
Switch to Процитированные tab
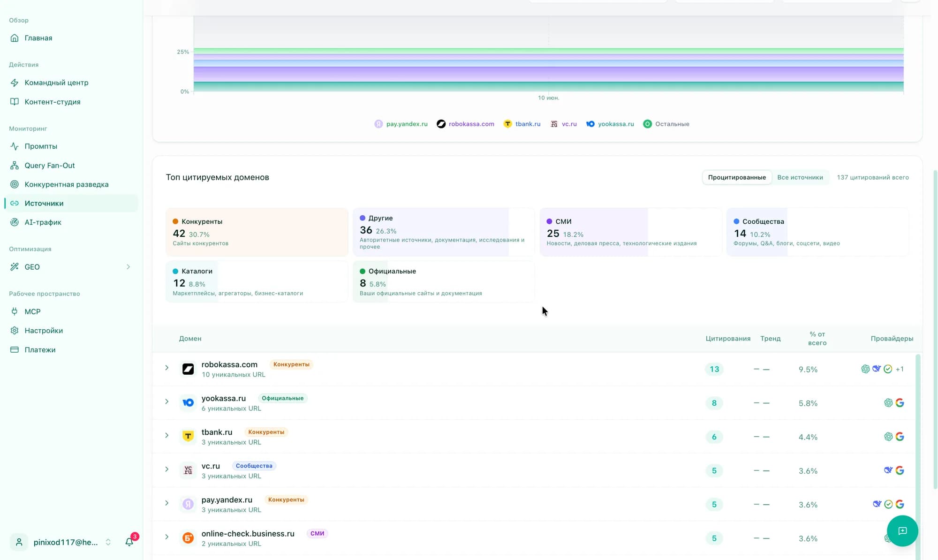click(x=737, y=177)
